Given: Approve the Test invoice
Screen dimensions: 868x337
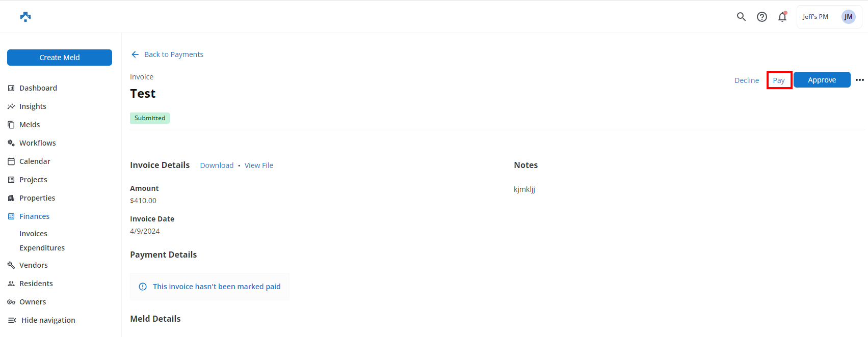Looking at the screenshot, I should click(822, 80).
